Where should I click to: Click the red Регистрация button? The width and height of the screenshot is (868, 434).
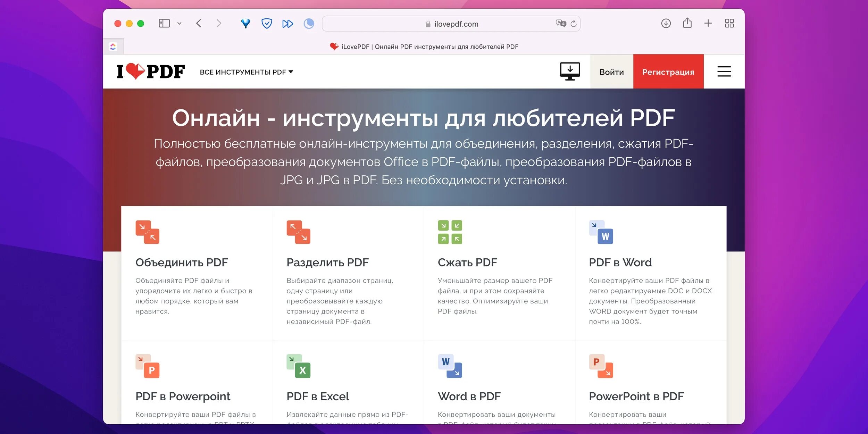(668, 72)
